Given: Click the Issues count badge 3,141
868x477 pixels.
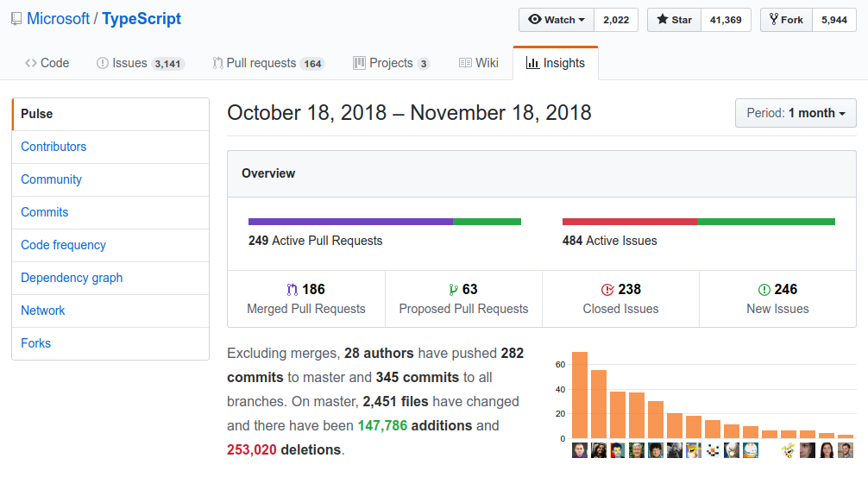Looking at the screenshot, I should click(x=167, y=64).
